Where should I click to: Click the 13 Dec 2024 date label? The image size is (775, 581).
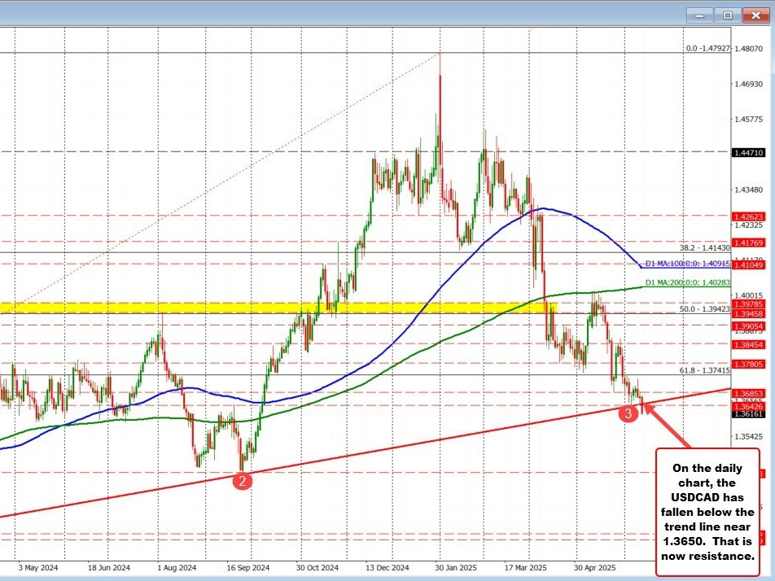click(x=387, y=568)
